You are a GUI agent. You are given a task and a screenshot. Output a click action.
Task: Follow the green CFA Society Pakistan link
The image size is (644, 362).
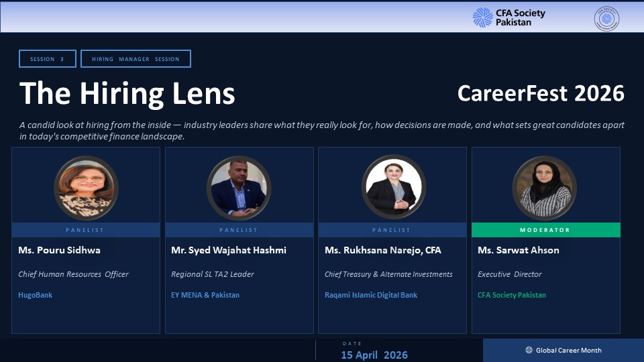pyautogui.click(x=512, y=295)
